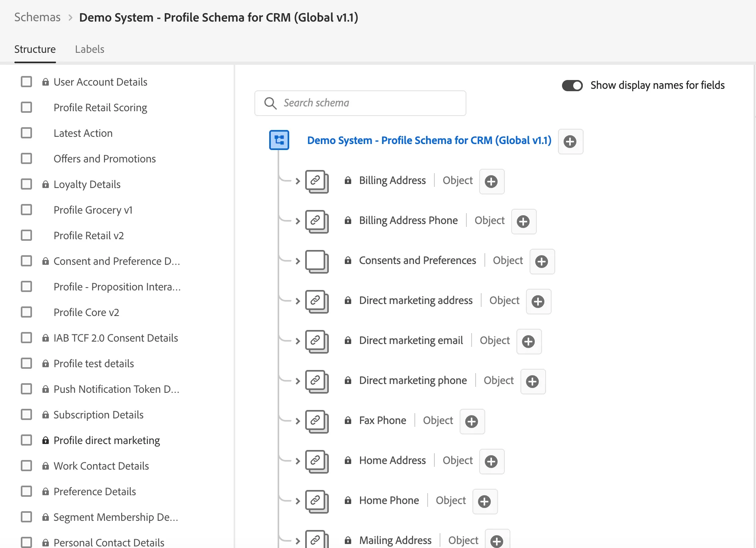
Task: Toggle Show display names for fields
Action: (572, 86)
